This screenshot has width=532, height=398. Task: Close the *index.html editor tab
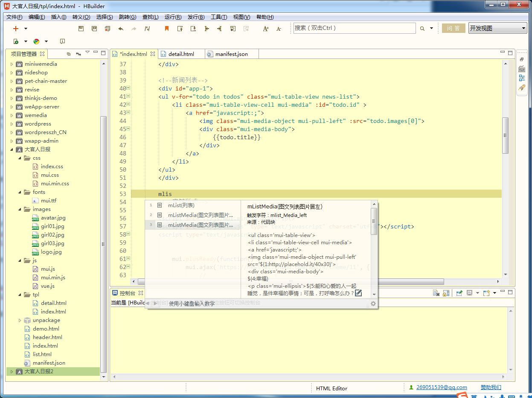(153, 54)
